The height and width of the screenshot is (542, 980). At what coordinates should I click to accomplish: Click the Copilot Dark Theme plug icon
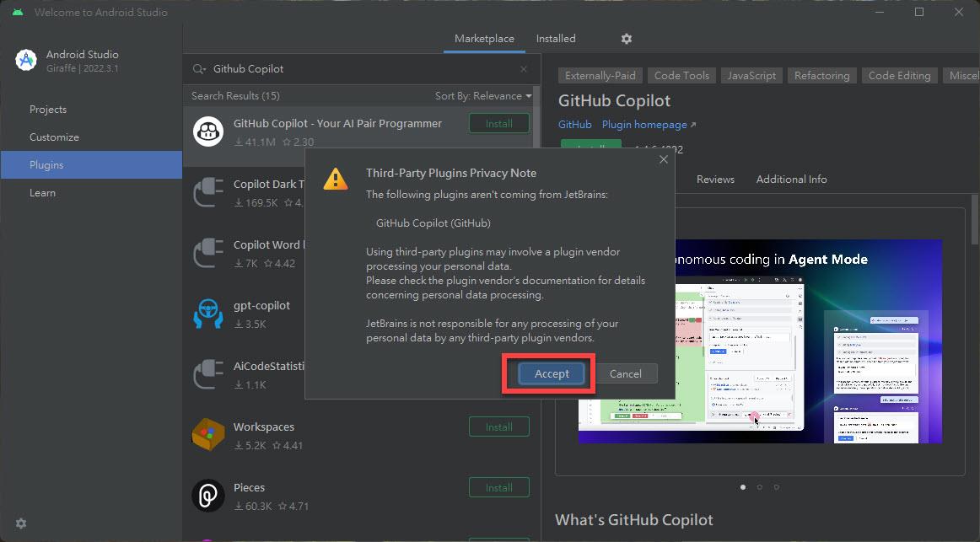pos(207,192)
